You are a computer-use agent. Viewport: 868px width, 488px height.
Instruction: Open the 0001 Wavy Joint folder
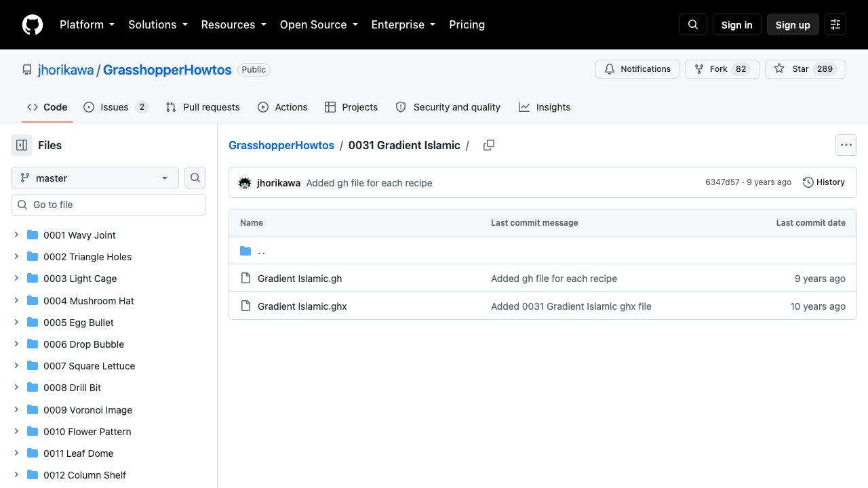click(x=79, y=235)
